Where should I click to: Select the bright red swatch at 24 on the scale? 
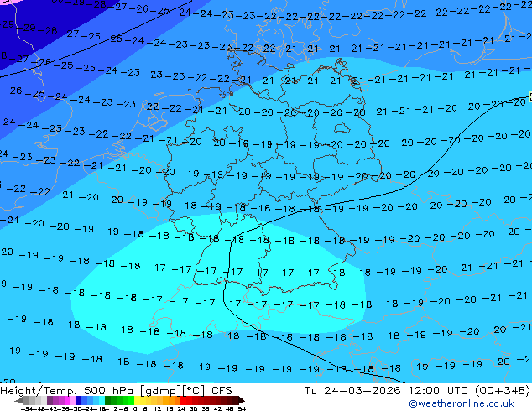pos(183,401)
